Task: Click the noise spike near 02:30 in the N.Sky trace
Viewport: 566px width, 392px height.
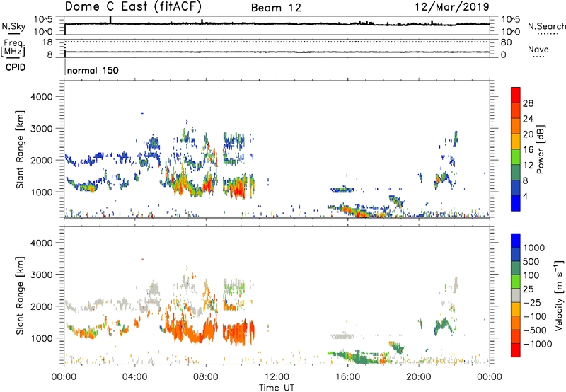Action: [110, 20]
